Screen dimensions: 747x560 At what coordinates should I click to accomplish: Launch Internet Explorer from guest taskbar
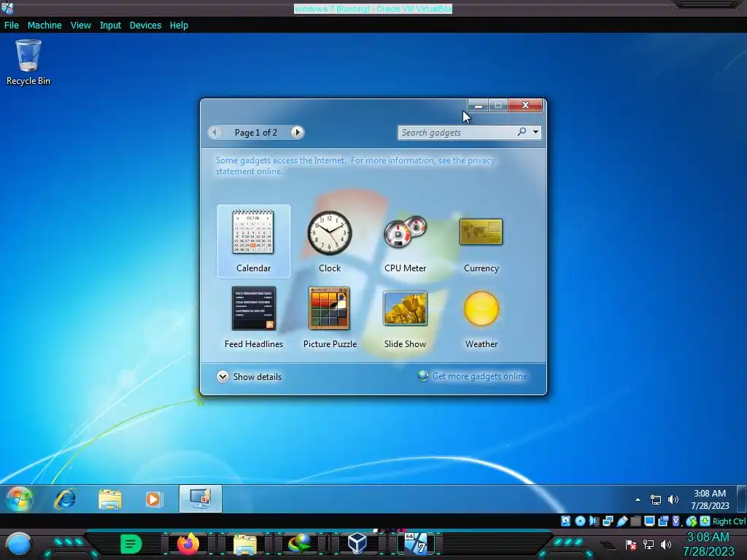pos(65,499)
